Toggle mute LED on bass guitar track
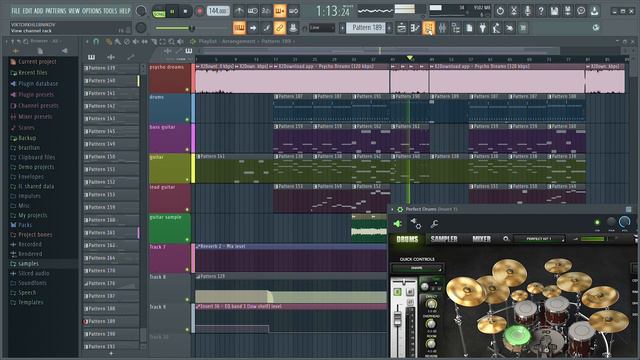Screen dimensions: 640x360 (x=187, y=149)
